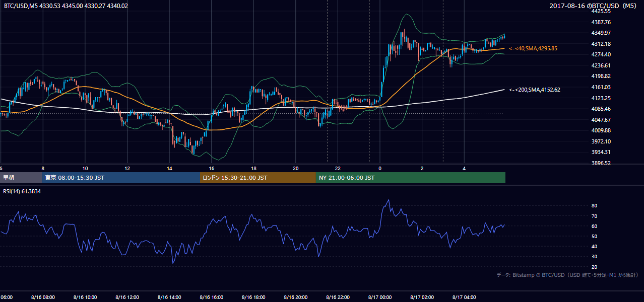Click the Bitstamp data source note

click(568, 275)
